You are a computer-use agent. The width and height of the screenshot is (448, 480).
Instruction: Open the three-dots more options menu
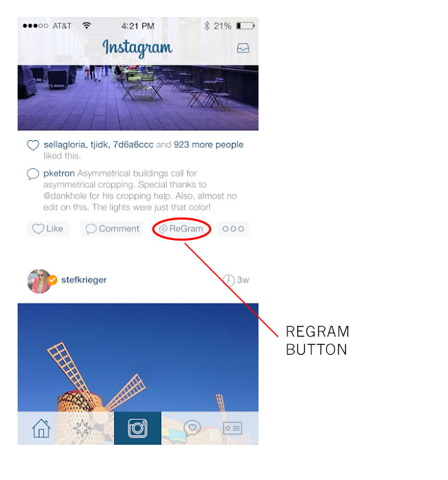tap(233, 229)
